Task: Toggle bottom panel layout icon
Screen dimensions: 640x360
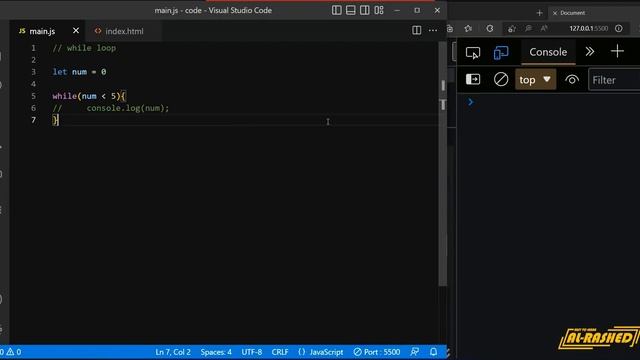Action: [x=351, y=10]
